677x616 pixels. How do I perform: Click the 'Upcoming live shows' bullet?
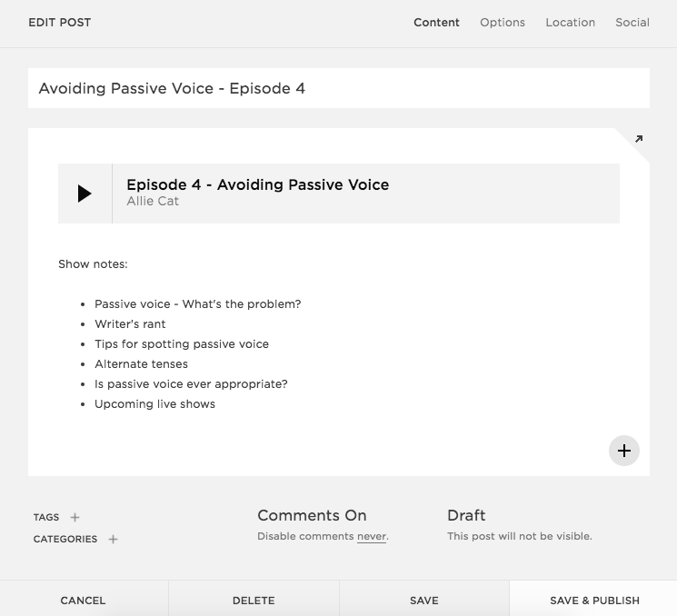[x=154, y=403]
